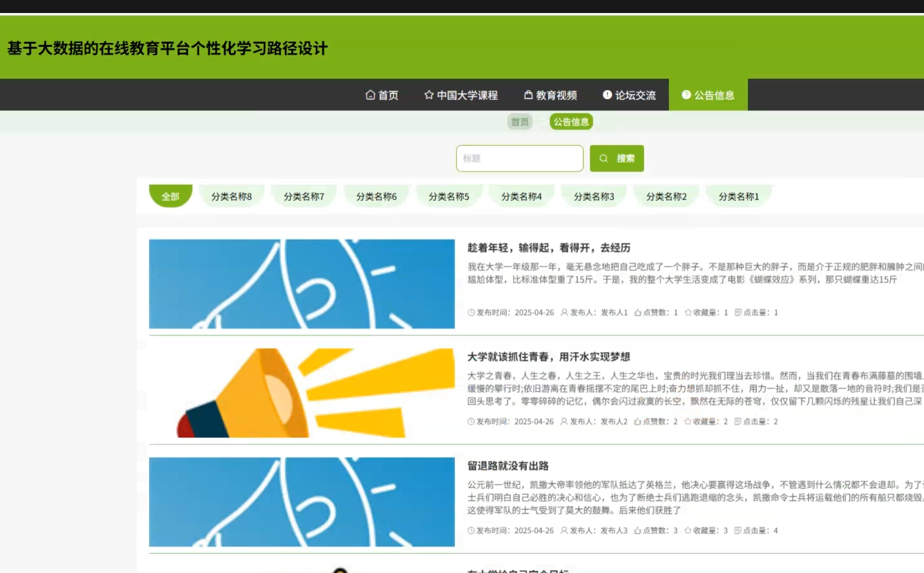The height and width of the screenshot is (573, 924).
Task: Click the view-count icon before 点击量: 1
Action: pyautogui.click(x=738, y=312)
